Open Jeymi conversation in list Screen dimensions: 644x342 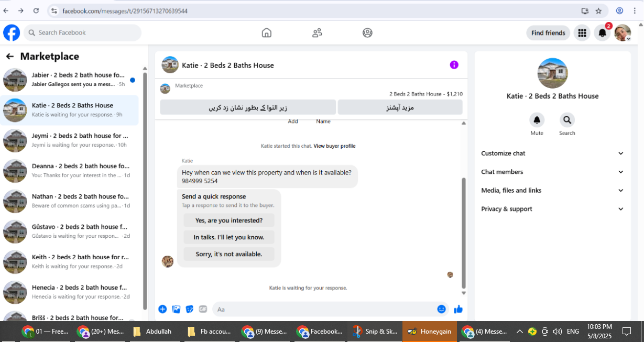tap(70, 140)
